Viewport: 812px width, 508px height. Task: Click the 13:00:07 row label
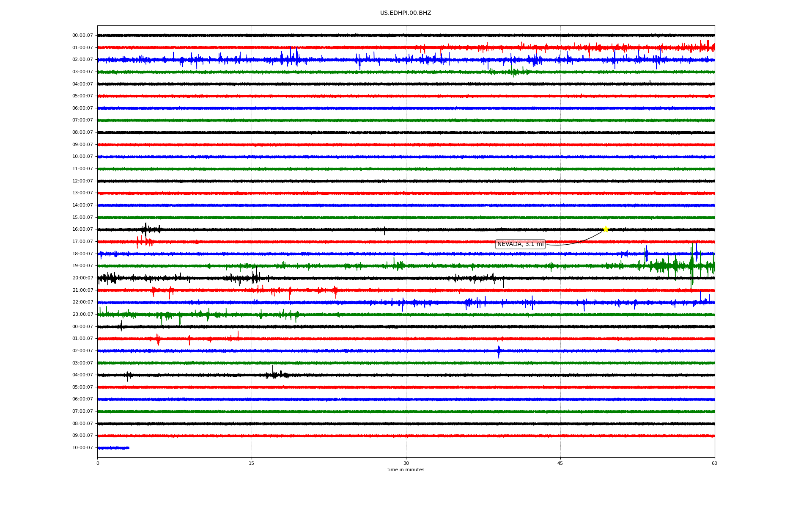pos(82,193)
